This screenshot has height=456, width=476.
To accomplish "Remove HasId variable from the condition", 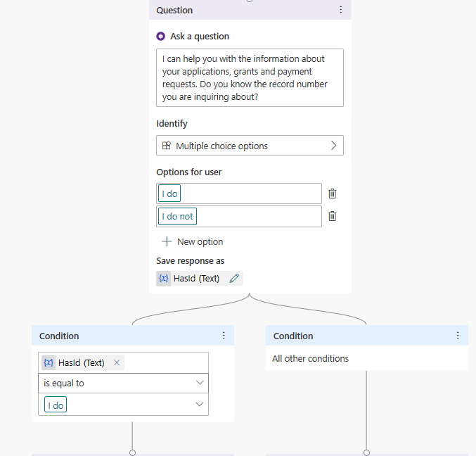I will tap(117, 362).
